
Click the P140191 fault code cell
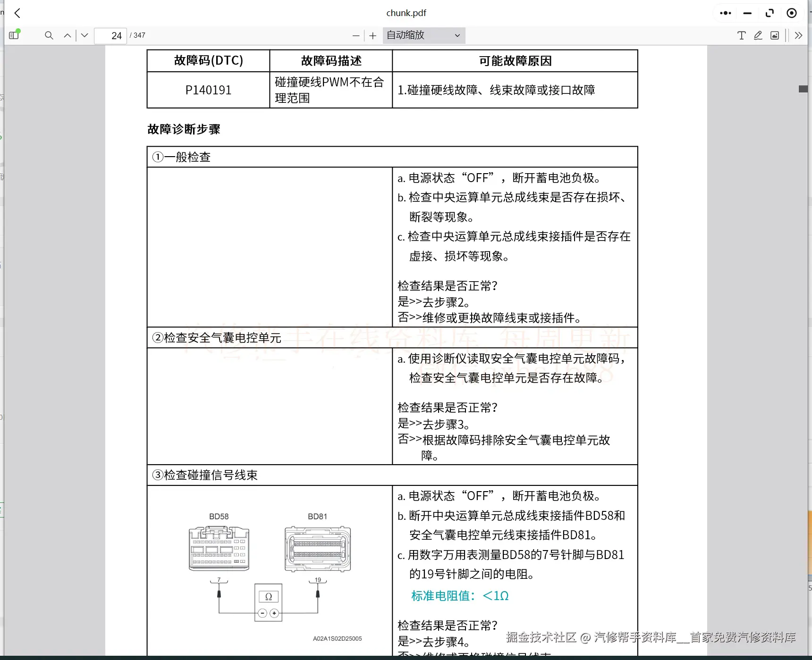click(x=208, y=90)
